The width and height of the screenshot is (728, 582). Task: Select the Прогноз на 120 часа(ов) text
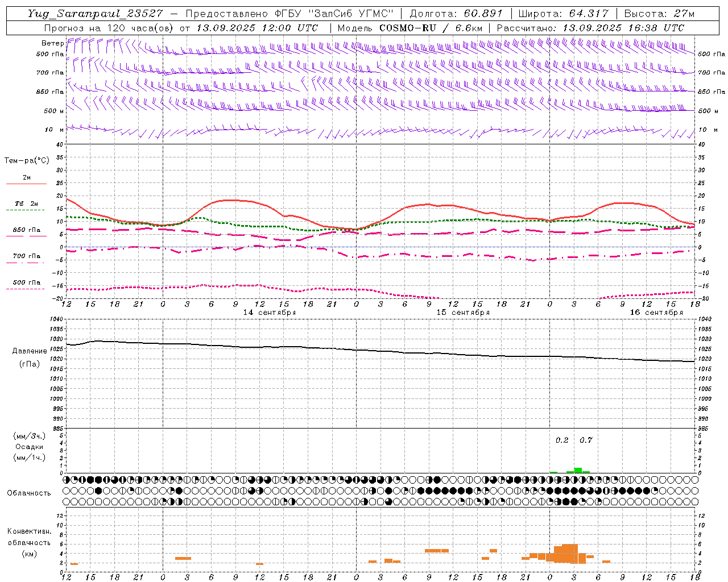point(110,28)
